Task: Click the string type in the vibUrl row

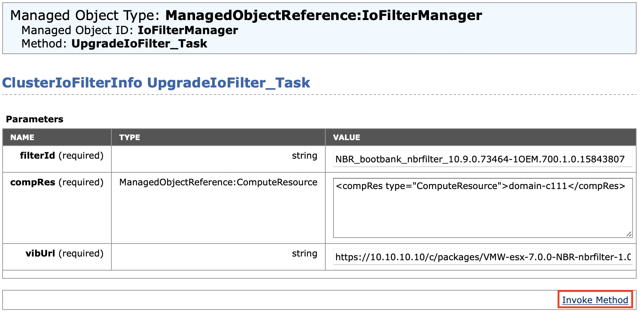Action: click(304, 254)
